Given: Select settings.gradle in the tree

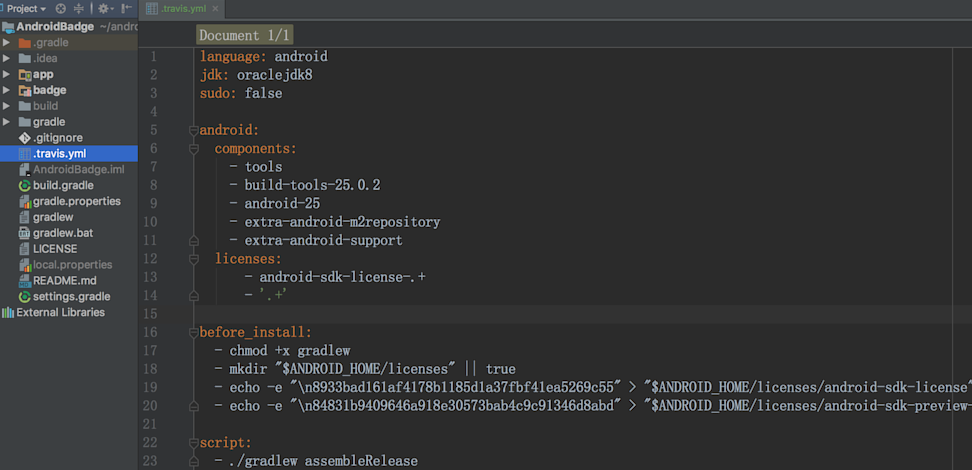Looking at the screenshot, I should (72, 296).
